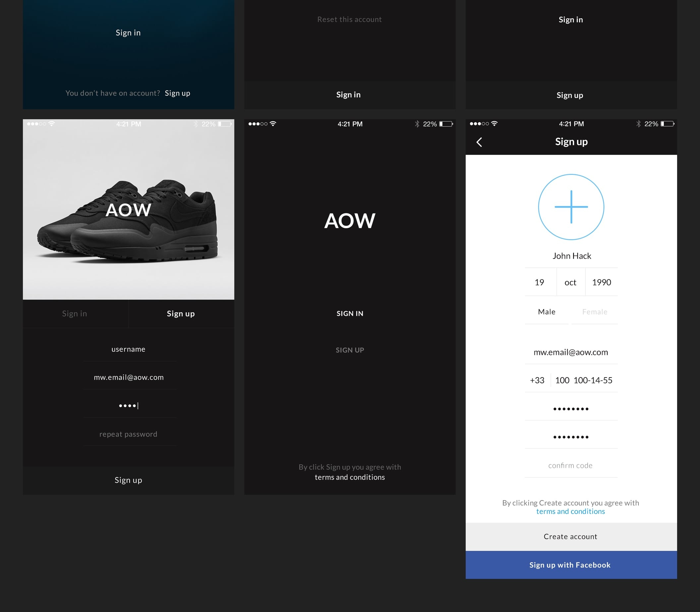Image resolution: width=700 pixels, height=612 pixels.
Task: Click Bluetooth icon in white signup status bar
Action: click(638, 124)
